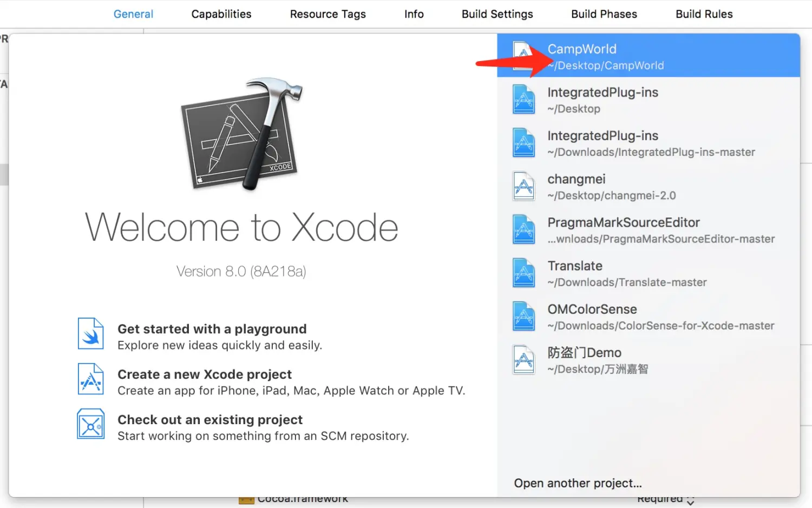Select CampWorld in recent projects

(x=649, y=56)
